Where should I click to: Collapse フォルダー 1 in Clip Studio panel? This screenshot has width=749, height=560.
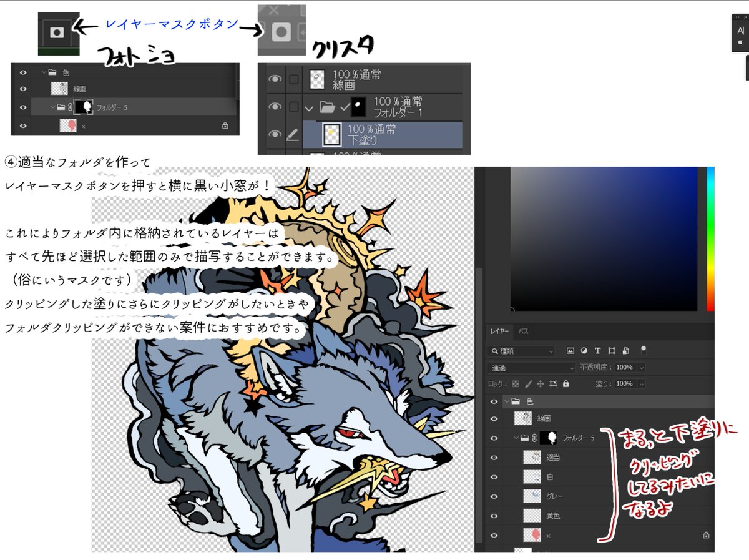pyautogui.click(x=309, y=107)
